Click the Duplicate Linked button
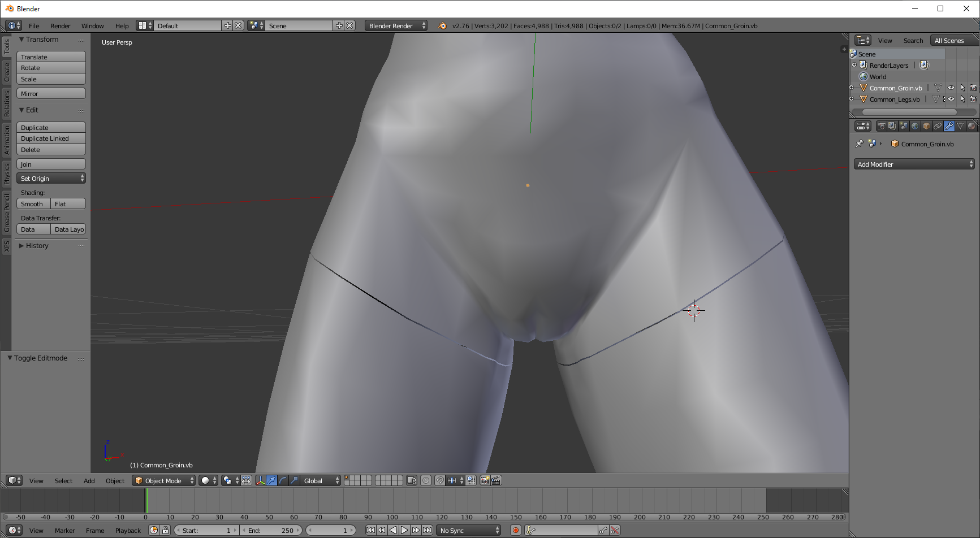 coord(51,138)
